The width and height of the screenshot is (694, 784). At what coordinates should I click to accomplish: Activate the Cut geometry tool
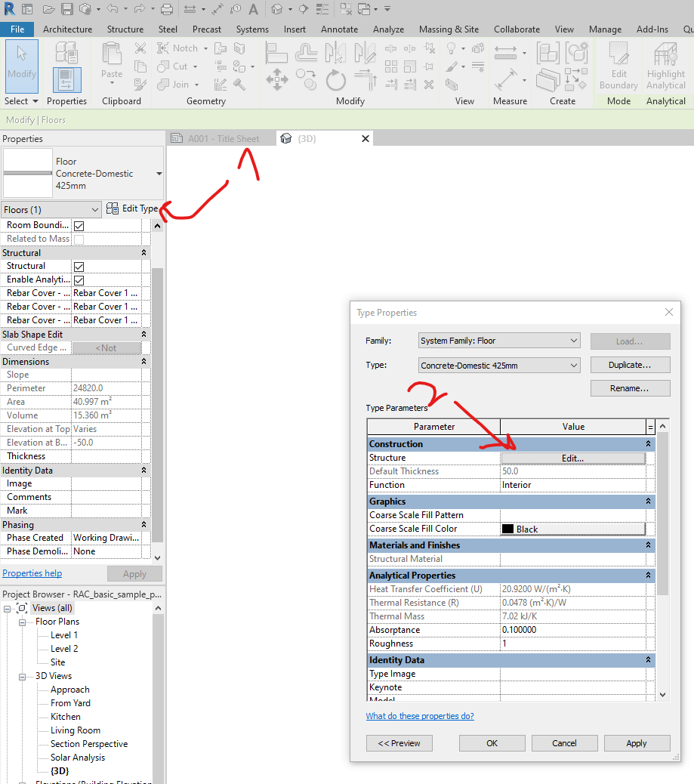[174, 66]
